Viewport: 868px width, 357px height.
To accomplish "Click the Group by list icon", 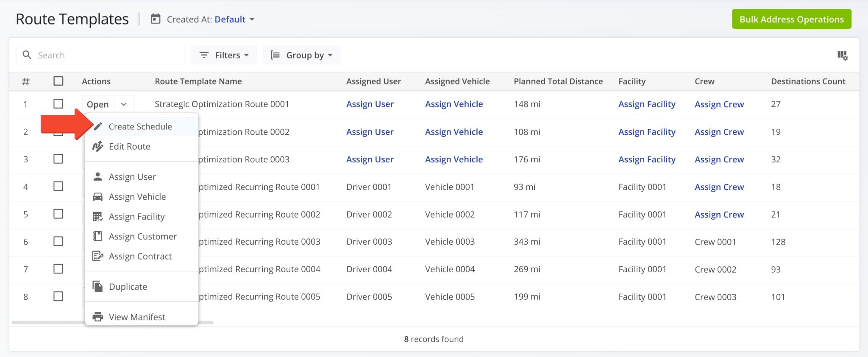I will [x=275, y=55].
